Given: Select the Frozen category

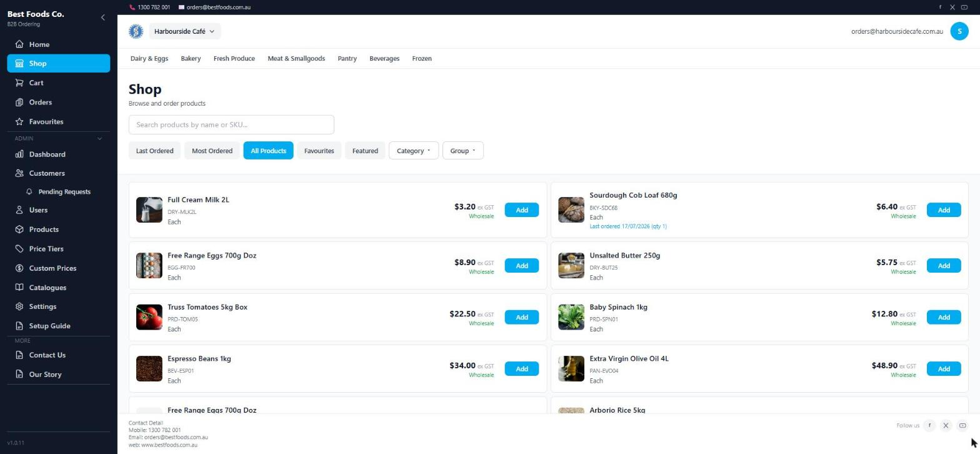Looking at the screenshot, I should (x=422, y=59).
